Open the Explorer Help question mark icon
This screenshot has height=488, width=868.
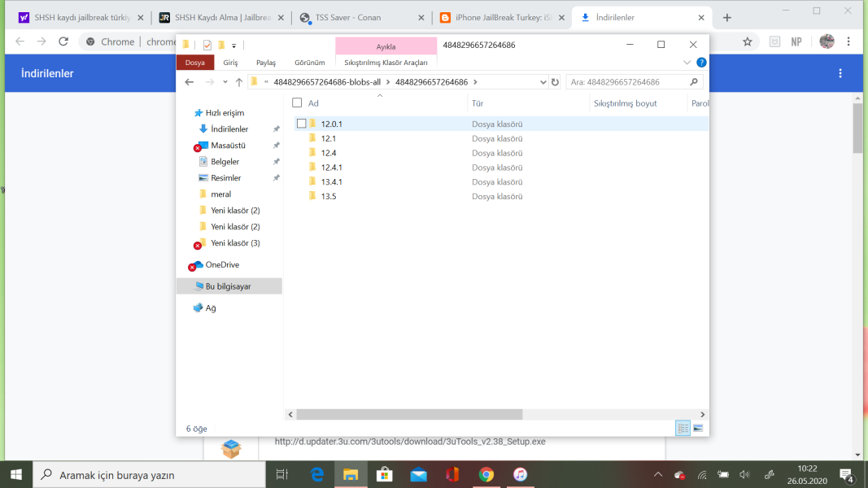[701, 63]
